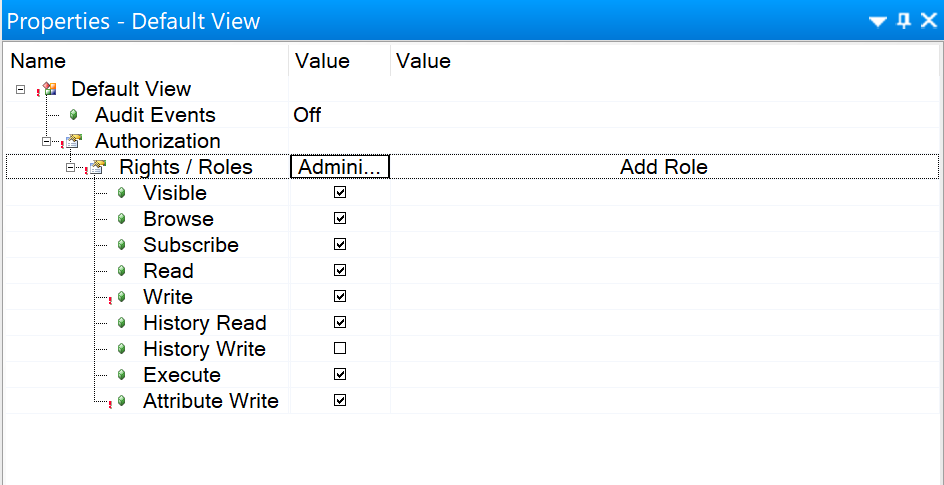
Task: Select the Admini... role column cell
Action: [x=340, y=167]
